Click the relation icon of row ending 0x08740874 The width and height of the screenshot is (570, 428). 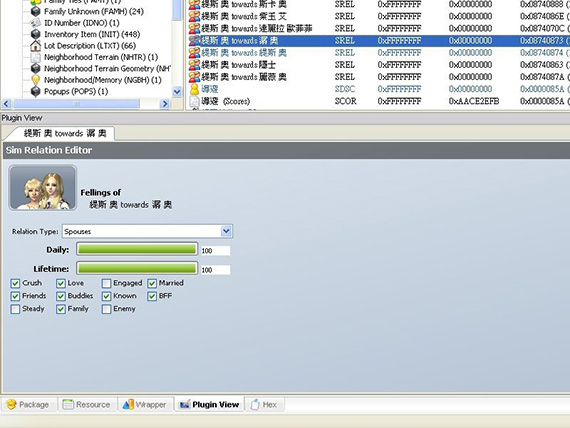pos(194,53)
